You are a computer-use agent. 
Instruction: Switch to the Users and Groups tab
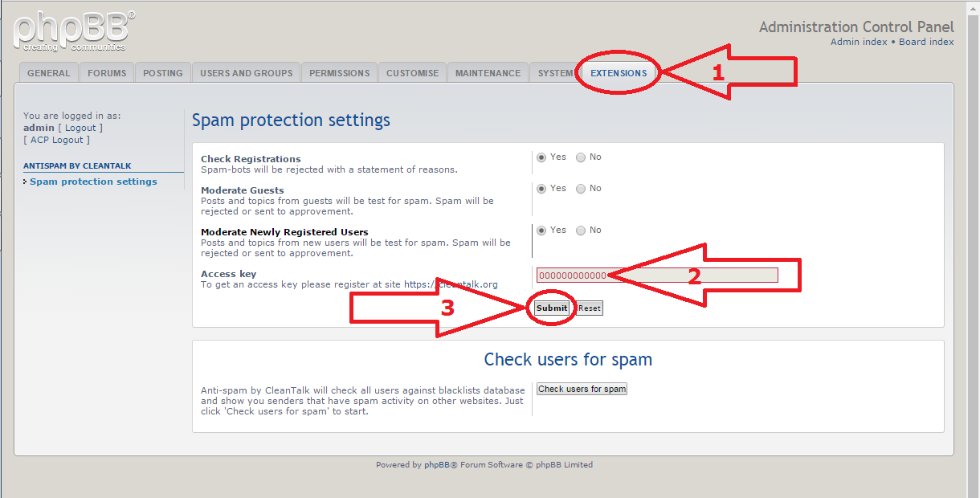click(x=246, y=72)
